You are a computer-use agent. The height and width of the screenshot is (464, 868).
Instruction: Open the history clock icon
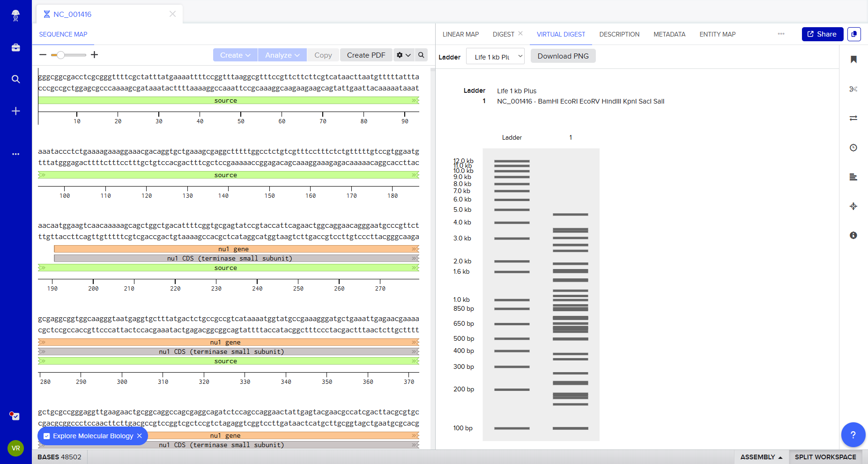click(x=853, y=148)
